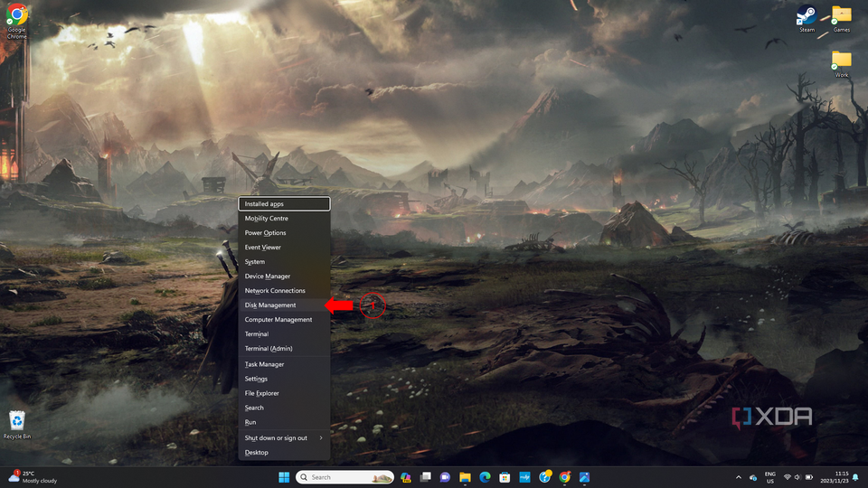This screenshot has width=868, height=488.
Task: Open Photos app taskbar icon
Action: click(x=585, y=477)
